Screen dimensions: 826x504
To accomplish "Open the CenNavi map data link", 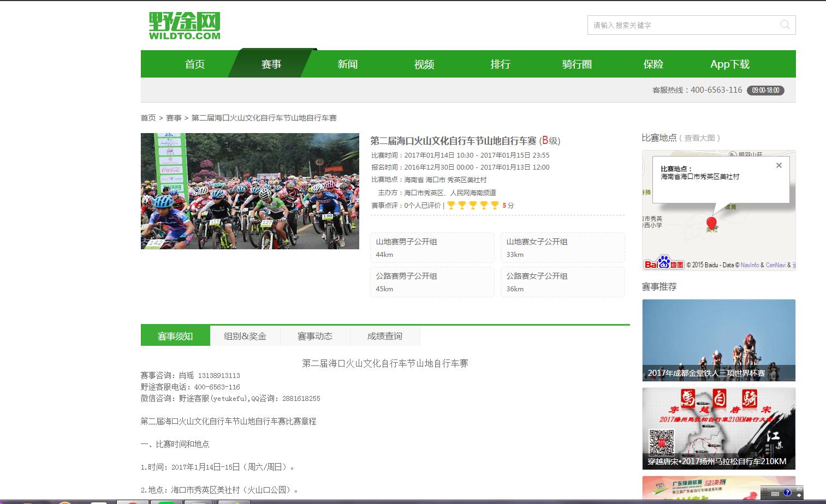I will point(775,265).
